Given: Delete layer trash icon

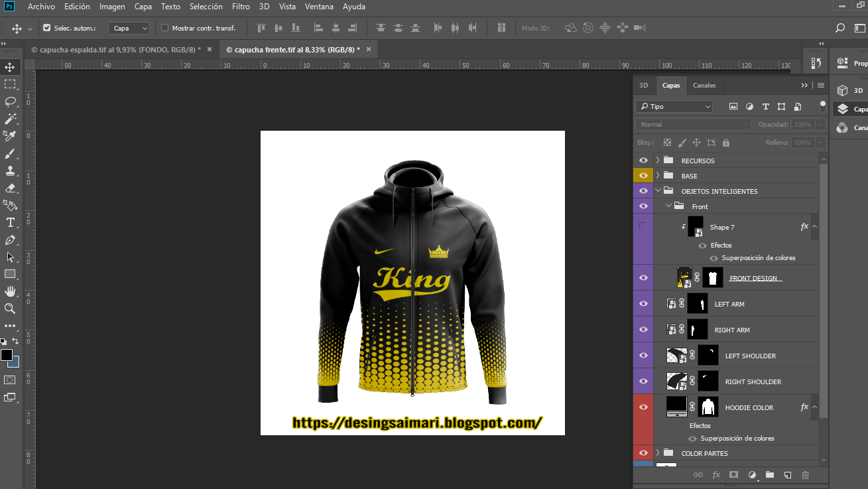Looking at the screenshot, I should (806, 475).
